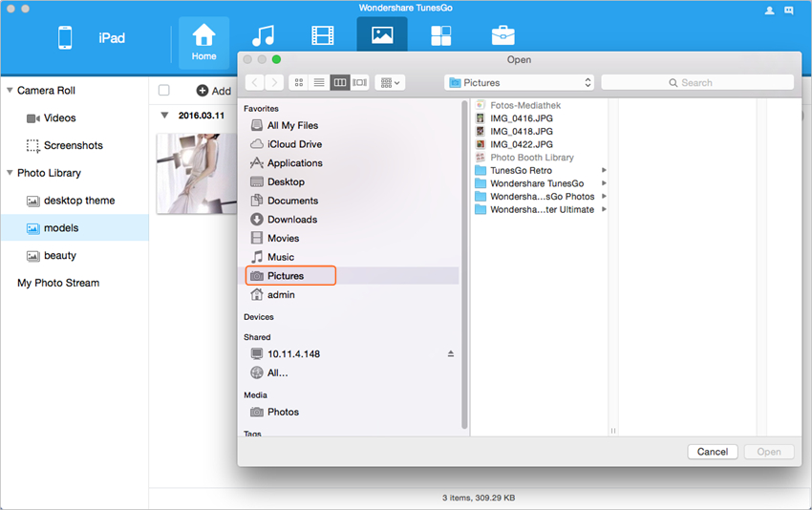Open the Pictures location popup
The height and width of the screenshot is (510, 812).
pos(519,82)
